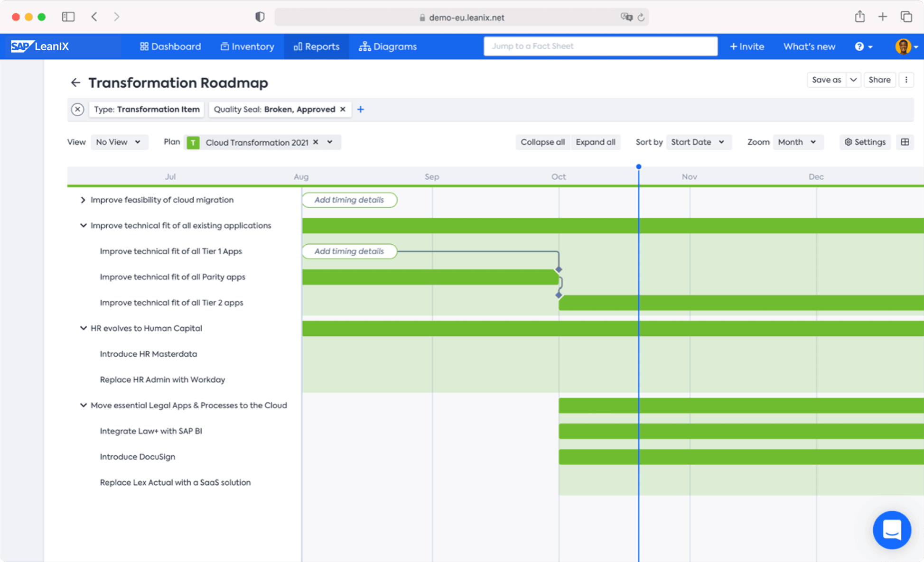Add a new filter with plus icon
The height and width of the screenshot is (562, 924).
[361, 109]
